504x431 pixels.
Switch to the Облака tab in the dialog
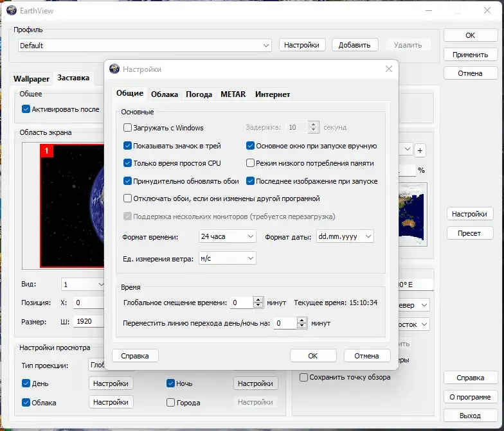(x=165, y=94)
